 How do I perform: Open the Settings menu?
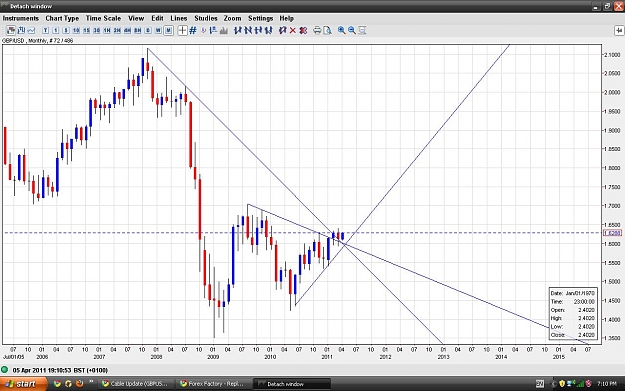[x=261, y=18]
